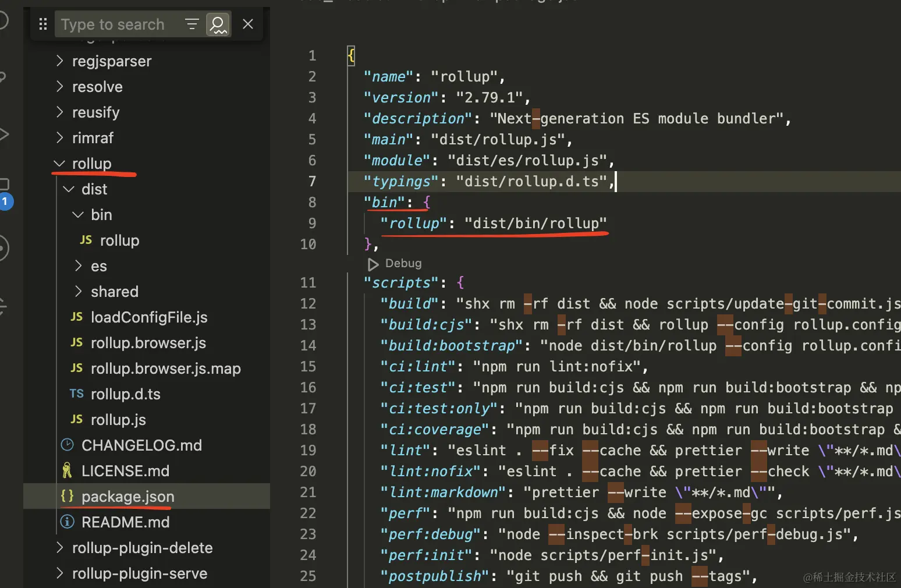Image resolution: width=901 pixels, height=588 pixels.
Task: Expand the rimraf folder
Action: (59, 137)
